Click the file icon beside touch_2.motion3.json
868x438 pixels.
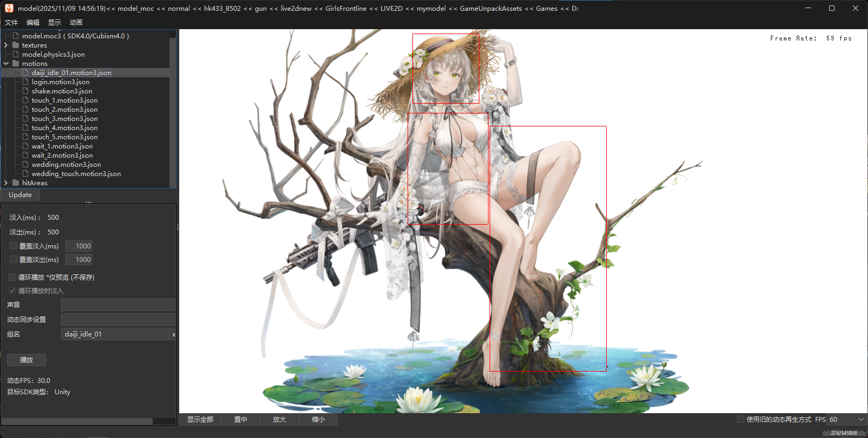click(x=25, y=109)
